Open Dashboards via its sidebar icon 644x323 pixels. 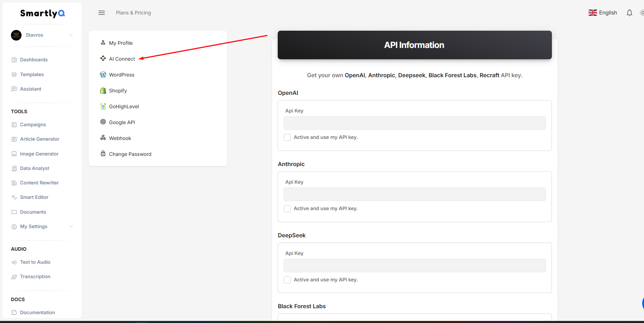coord(14,60)
